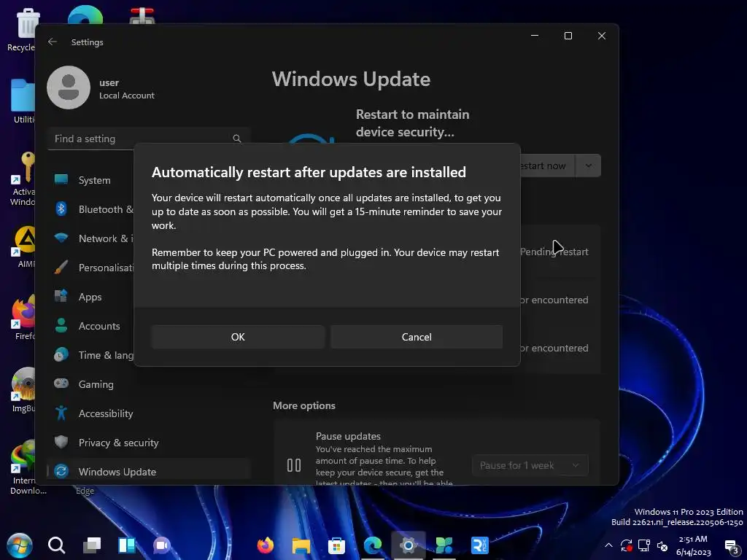Image resolution: width=747 pixels, height=560 pixels.
Task: Maximize the Settings window
Action: tap(568, 36)
